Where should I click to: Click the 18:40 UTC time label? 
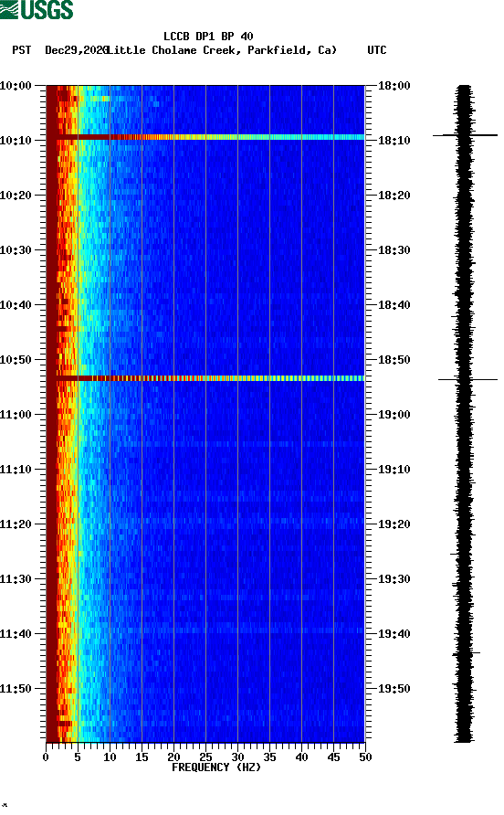tap(394, 304)
